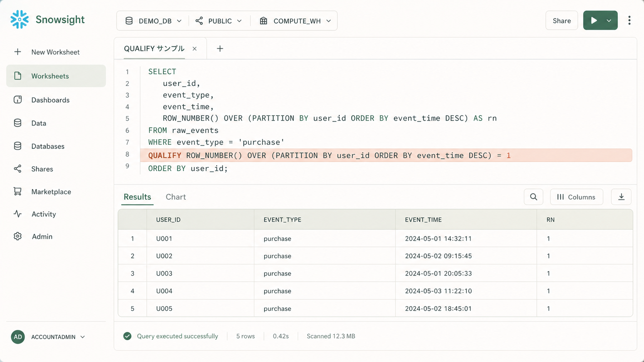Image resolution: width=644 pixels, height=362 pixels.
Task: Select result row number 2
Action: pos(132,256)
